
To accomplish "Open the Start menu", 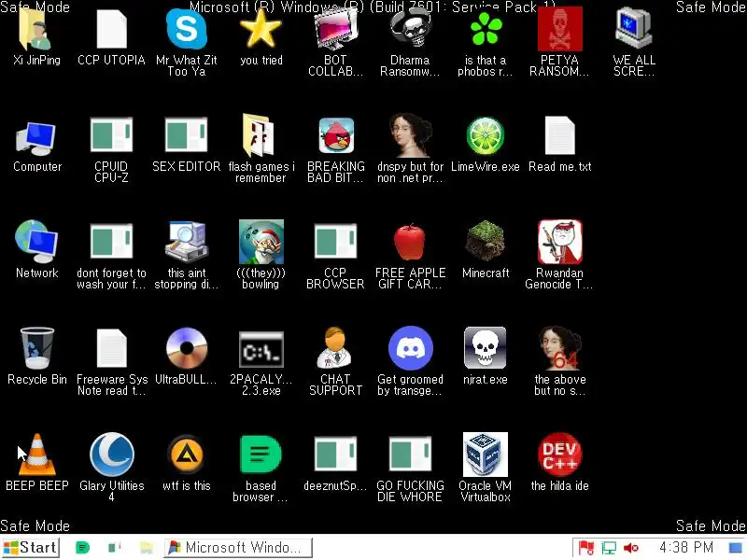I will [x=30, y=548].
